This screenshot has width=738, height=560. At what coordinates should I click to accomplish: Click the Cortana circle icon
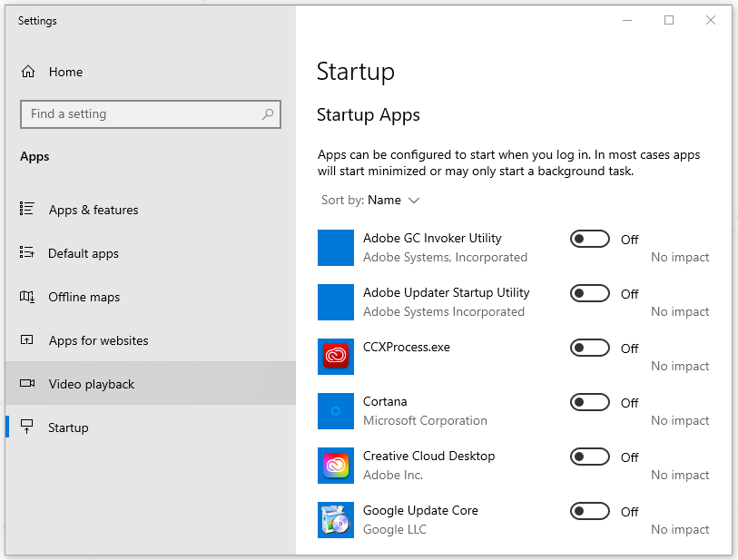(x=336, y=411)
